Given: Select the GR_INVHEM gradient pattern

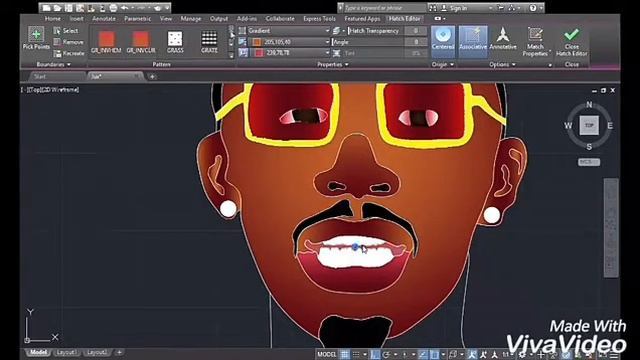Looking at the screenshot, I should [x=106, y=42].
